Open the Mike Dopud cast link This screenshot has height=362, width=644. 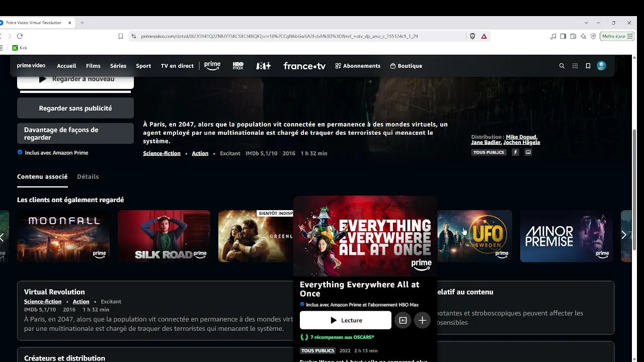pos(521,137)
